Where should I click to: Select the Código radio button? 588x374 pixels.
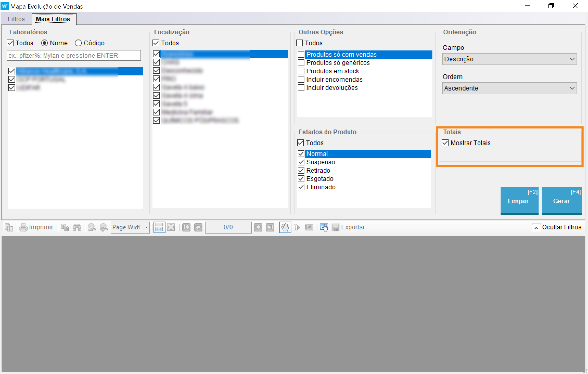pos(78,43)
